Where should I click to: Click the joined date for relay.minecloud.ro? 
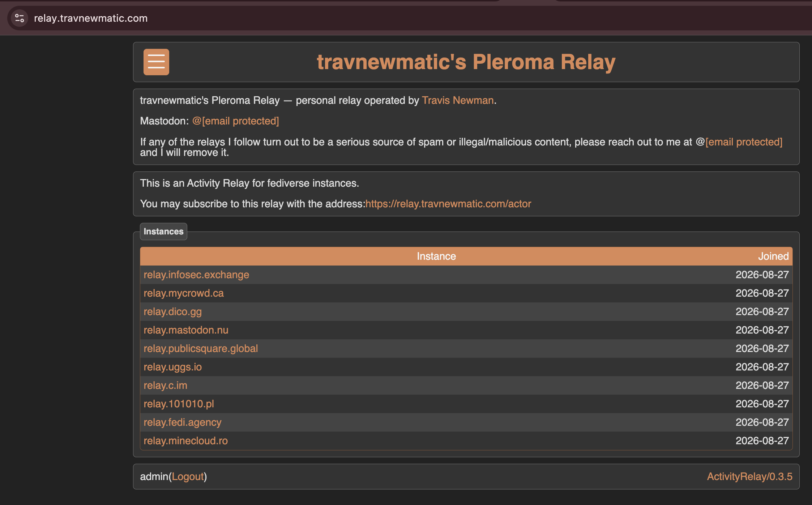(x=762, y=441)
